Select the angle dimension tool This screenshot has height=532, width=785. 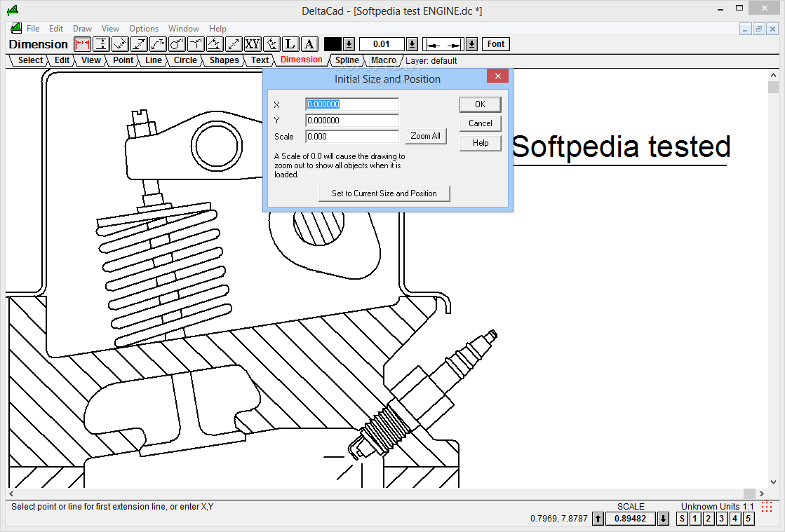coord(196,44)
